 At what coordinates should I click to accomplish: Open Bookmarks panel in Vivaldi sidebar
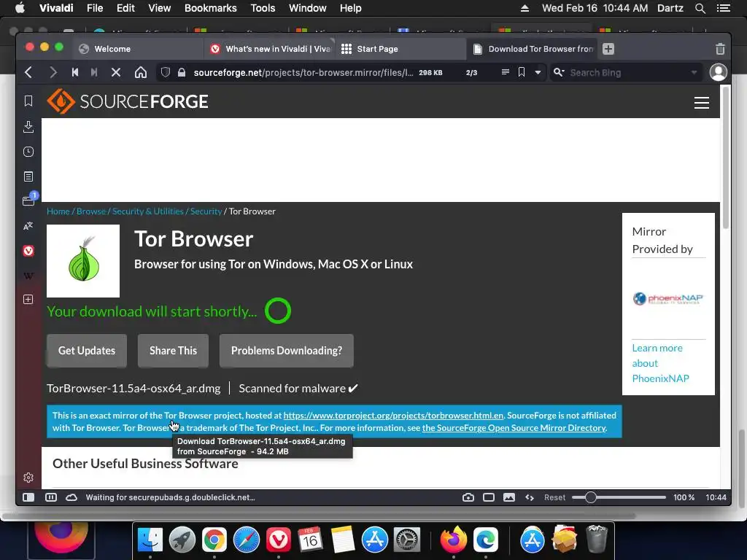pos(28,101)
